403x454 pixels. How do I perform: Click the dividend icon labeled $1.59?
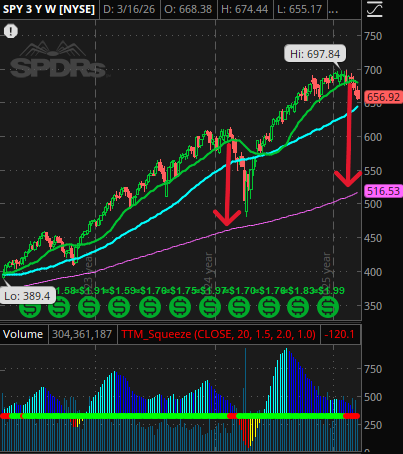pyautogui.click(x=119, y=307)
